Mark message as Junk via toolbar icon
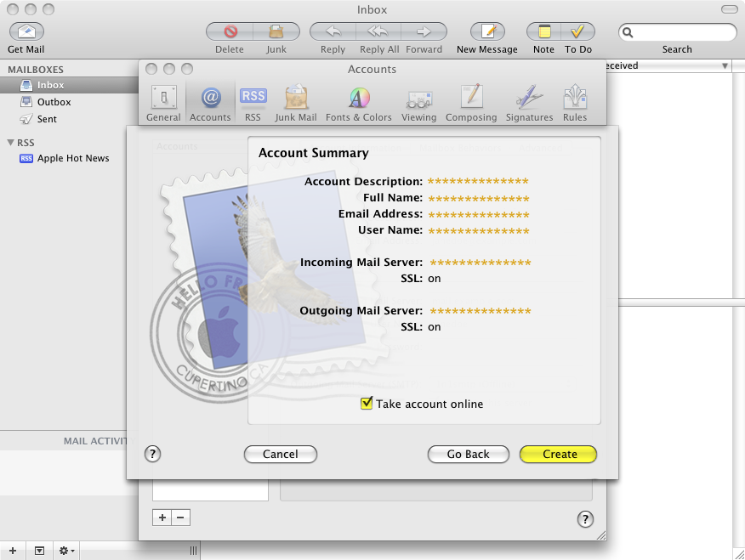The height and width of the screenshot is (560, 745). 276,31
